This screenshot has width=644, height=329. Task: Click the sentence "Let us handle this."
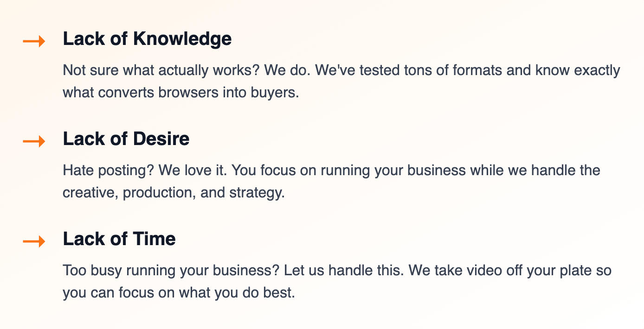point(343,271)
